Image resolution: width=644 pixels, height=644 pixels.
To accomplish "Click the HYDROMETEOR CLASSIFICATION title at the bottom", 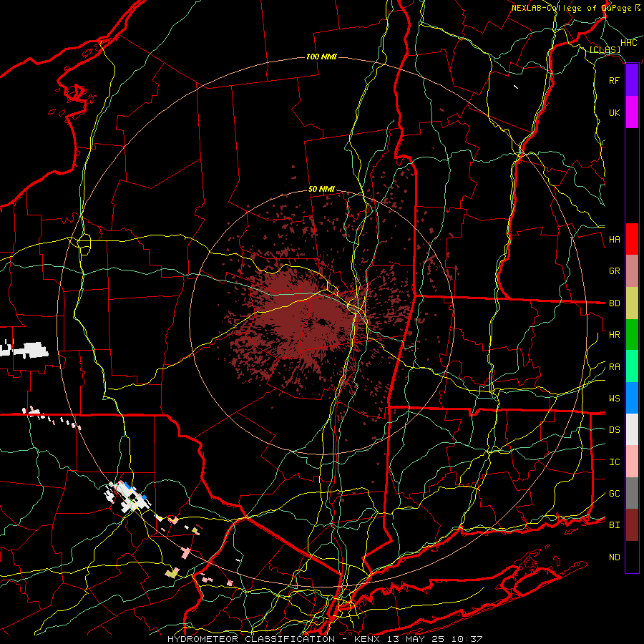I will coord(251,639).
